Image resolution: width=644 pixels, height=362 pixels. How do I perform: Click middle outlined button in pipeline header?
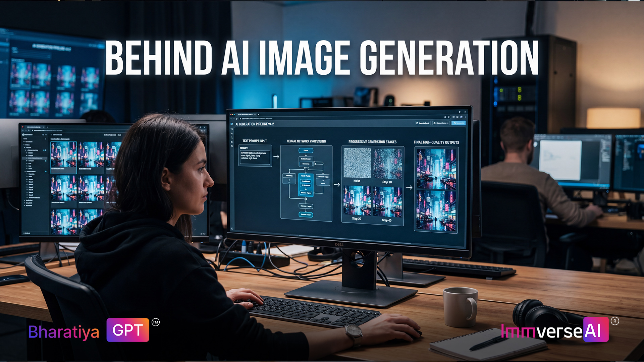pos(441,123)
